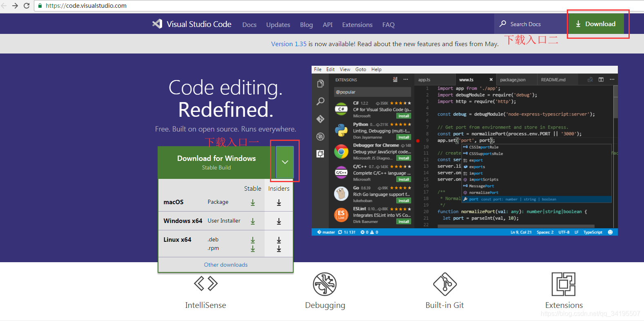Viewport: 644px width, 321px height.
Task: Open the Docs navigation item
Action: tap(250, 25)
